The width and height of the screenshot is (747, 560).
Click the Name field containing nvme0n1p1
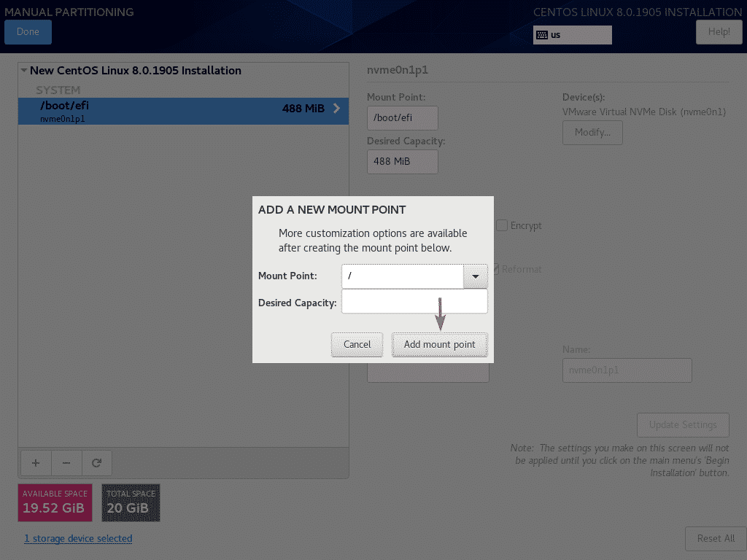[x=627, y=370]
